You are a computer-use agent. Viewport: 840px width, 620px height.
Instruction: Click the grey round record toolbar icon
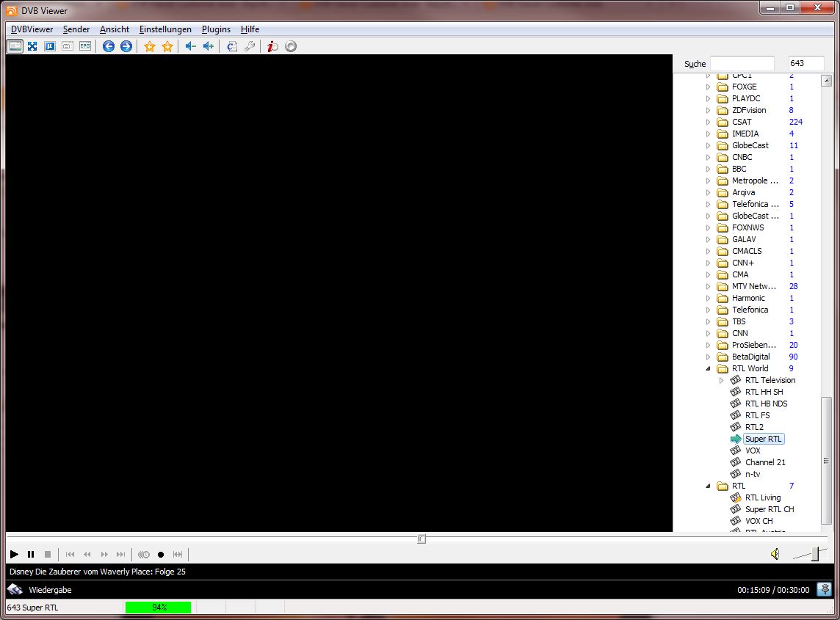point(290,46)
